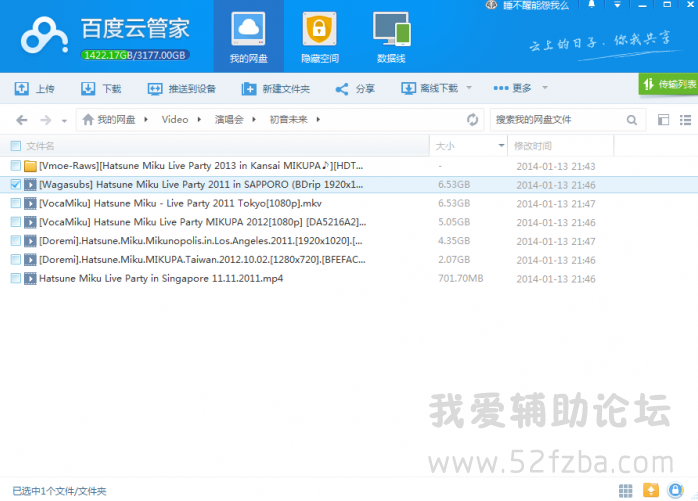Screen dimensions: 698x501
Task: Click the 上传 upload button
Action: [34, 89]
